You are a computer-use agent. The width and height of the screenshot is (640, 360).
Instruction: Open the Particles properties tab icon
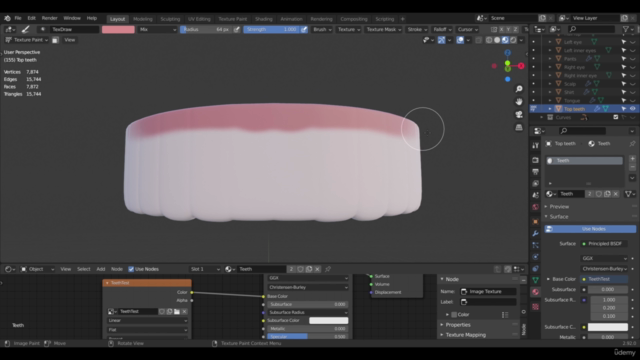click(536, 245)
